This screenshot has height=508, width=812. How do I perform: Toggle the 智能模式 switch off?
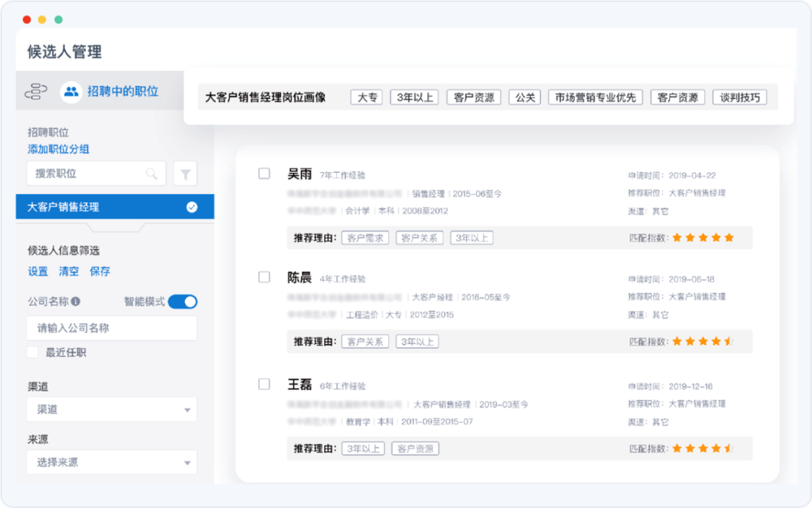[x=183, y=302]
